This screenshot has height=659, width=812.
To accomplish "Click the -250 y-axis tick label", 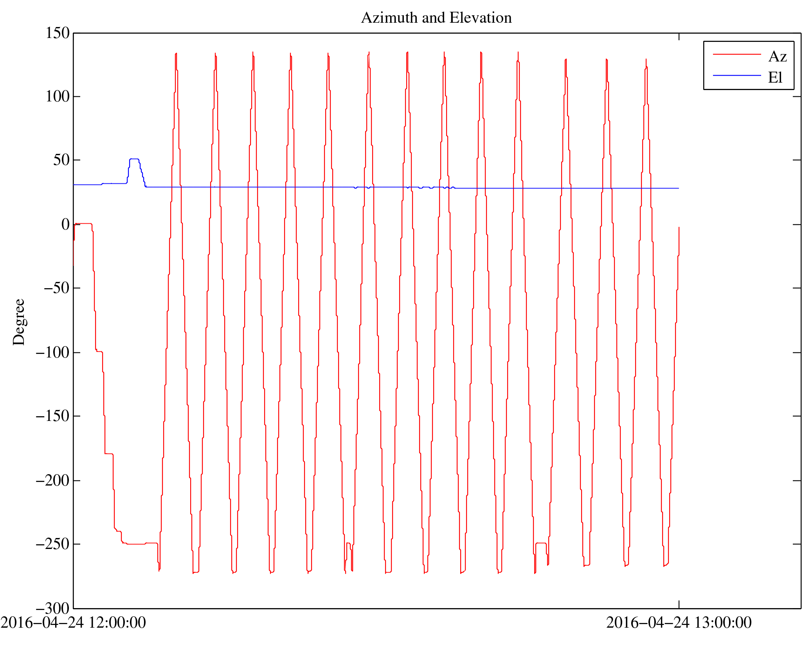I will click(52, 544).
